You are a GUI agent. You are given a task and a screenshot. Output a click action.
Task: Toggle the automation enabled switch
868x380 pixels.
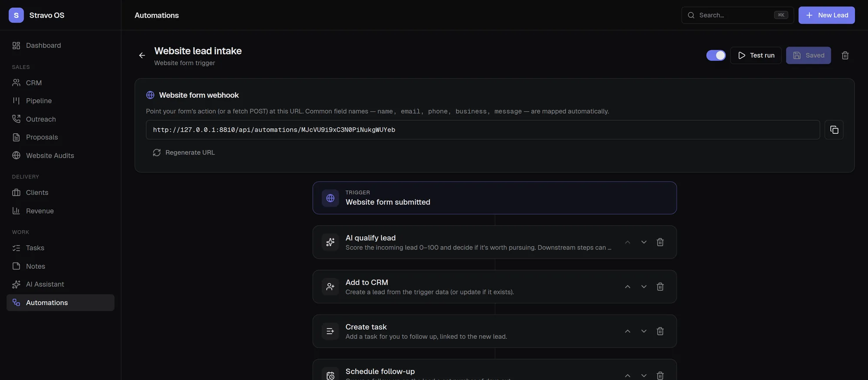716,56
